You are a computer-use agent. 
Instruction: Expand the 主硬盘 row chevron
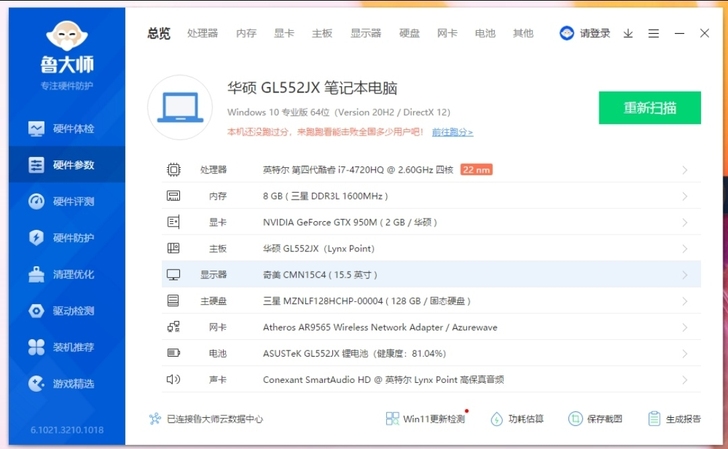(685, 301)
